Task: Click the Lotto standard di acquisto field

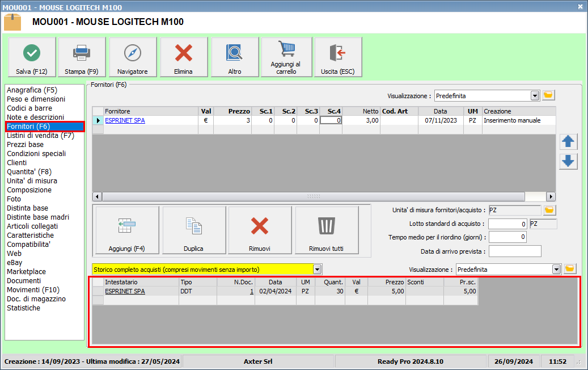Action: (x=507, y=224)
